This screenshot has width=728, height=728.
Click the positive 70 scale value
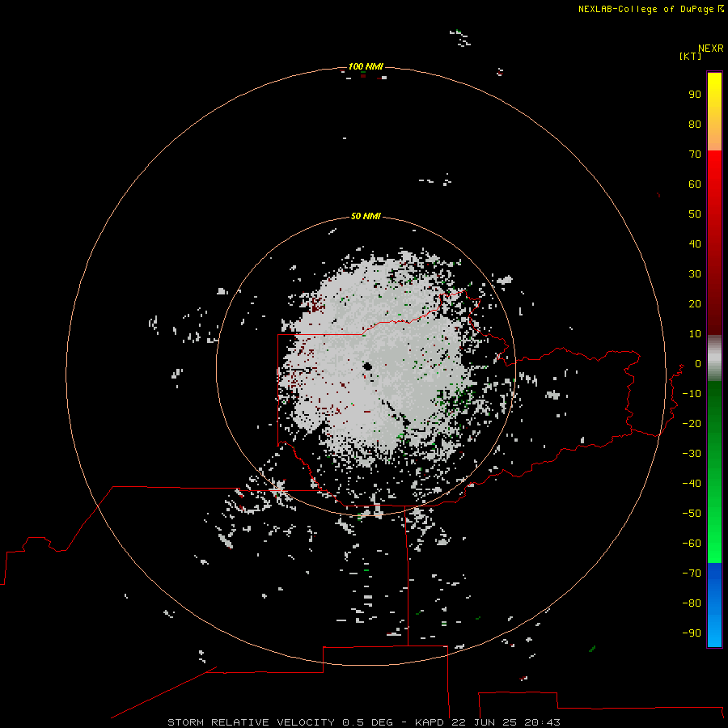tap(695, 154)
